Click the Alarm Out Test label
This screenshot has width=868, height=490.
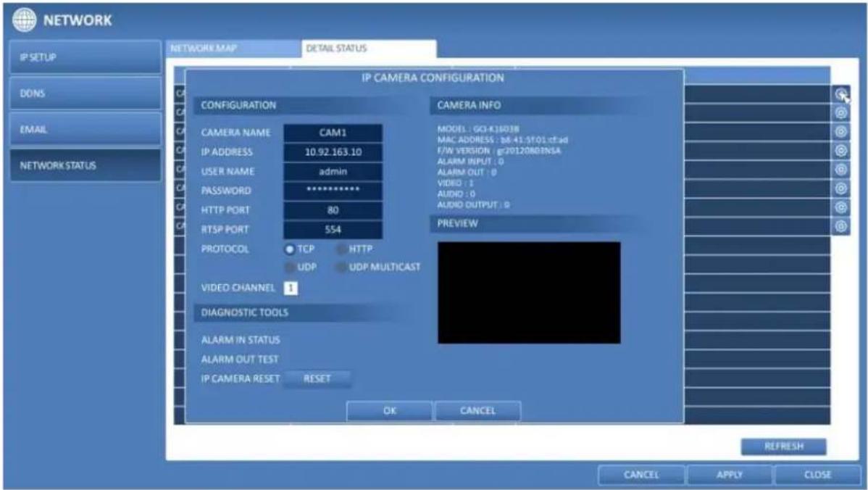coord(240,360)
